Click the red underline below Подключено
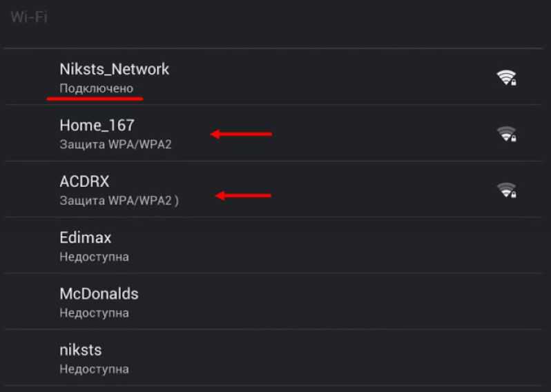The image size is (551, 392). pos(95,99)
